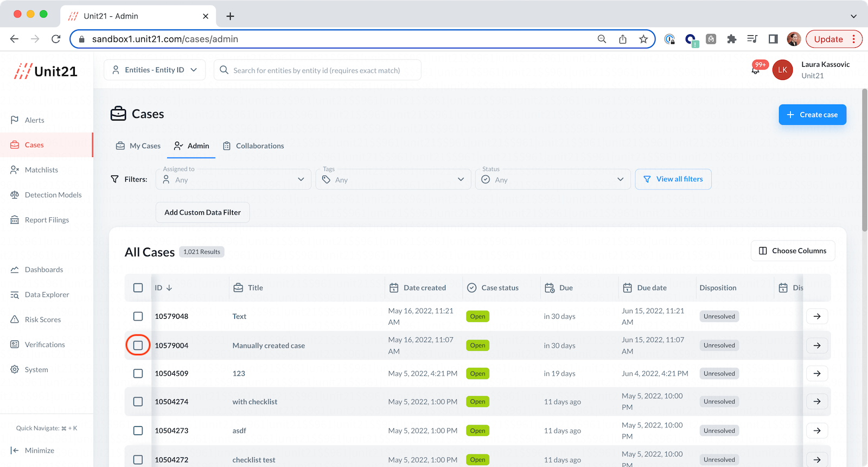868x467 pixels.
Task: Open Dashboards from sidebar
Action: tap(44, 270)
